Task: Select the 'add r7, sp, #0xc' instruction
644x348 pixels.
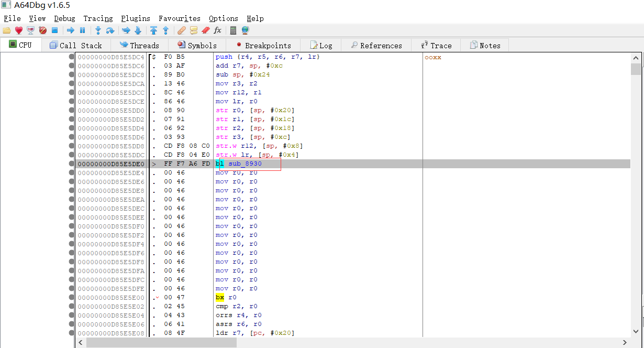Action: pyautogui.click(x=249, y=66)
